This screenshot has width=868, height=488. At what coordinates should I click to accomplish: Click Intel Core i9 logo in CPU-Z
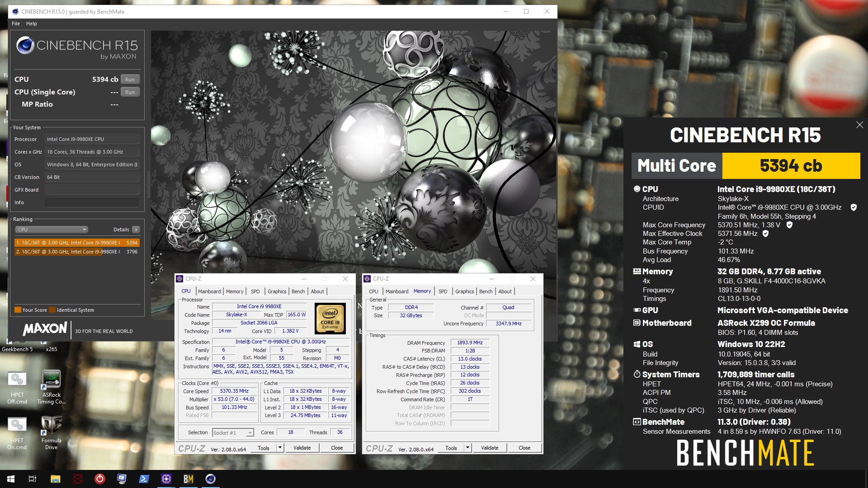coord(330,319)
